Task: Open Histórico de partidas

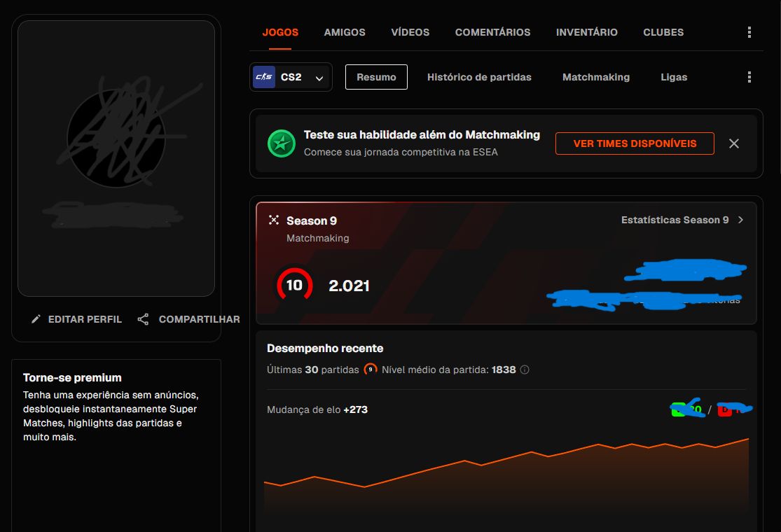Action: (479, 77)
